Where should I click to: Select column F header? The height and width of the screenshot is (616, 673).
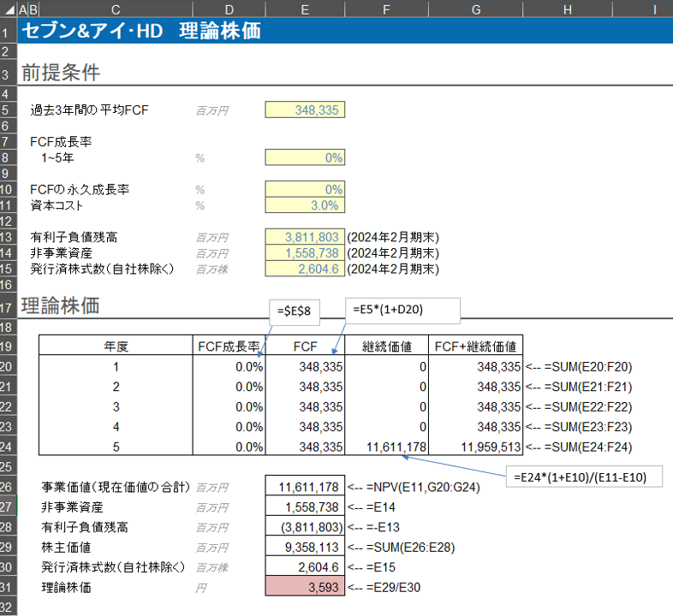click(x=386, y=9)
